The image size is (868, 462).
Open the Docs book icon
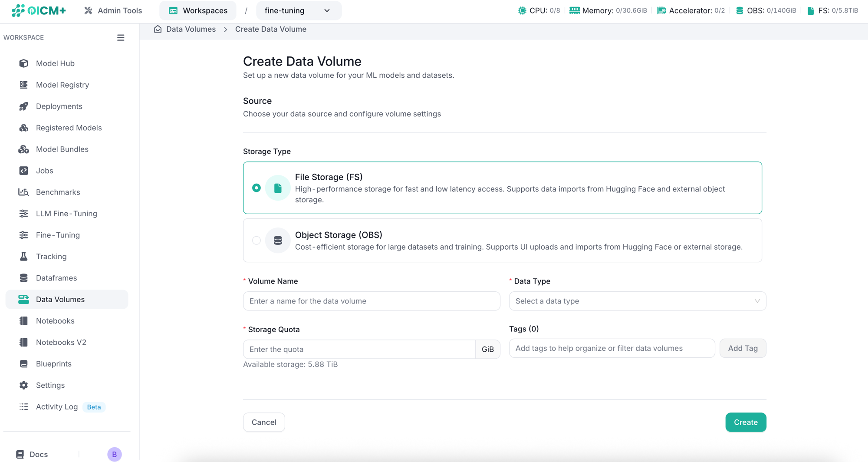coord(20,454)
